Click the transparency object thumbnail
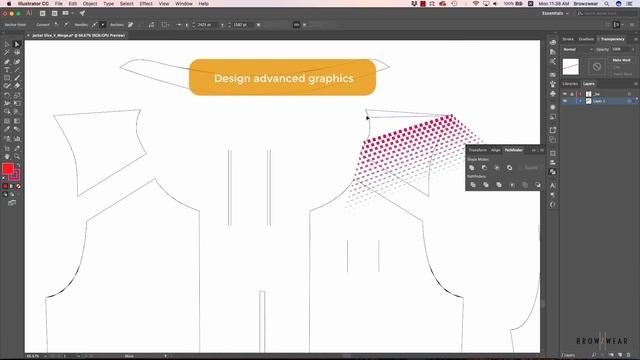This screenshot has width=640, height=360. [x=571, y=67]
